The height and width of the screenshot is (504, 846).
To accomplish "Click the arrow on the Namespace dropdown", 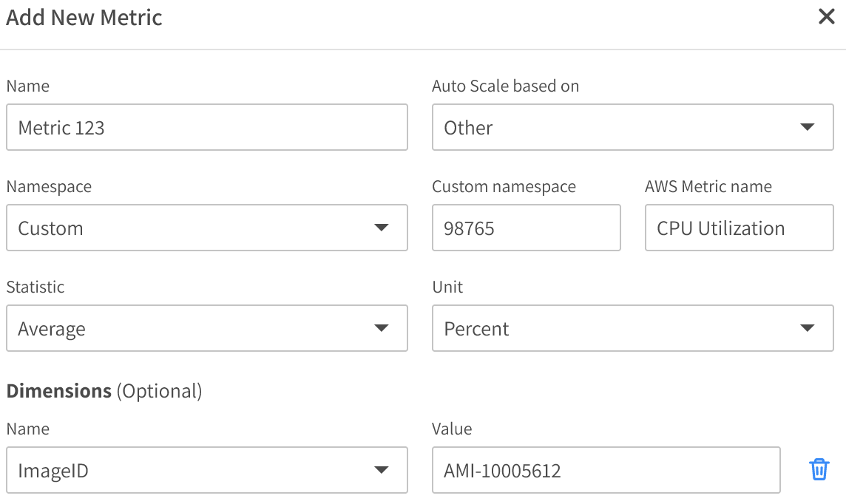I will (x=382, y=228).
